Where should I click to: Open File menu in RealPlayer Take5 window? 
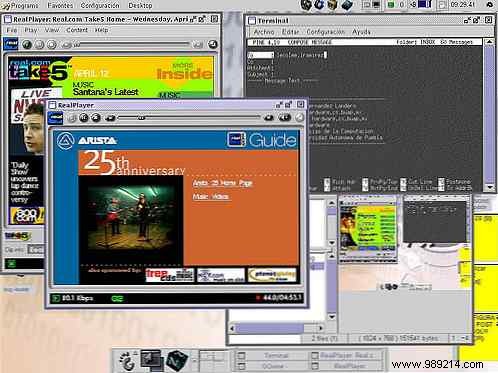click(12, 30)
